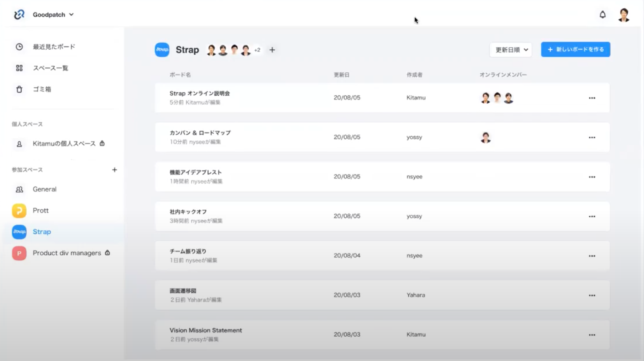Click the ボード名 column header
The height and width of the screenshot is (361, 644).
pos(180,75)
